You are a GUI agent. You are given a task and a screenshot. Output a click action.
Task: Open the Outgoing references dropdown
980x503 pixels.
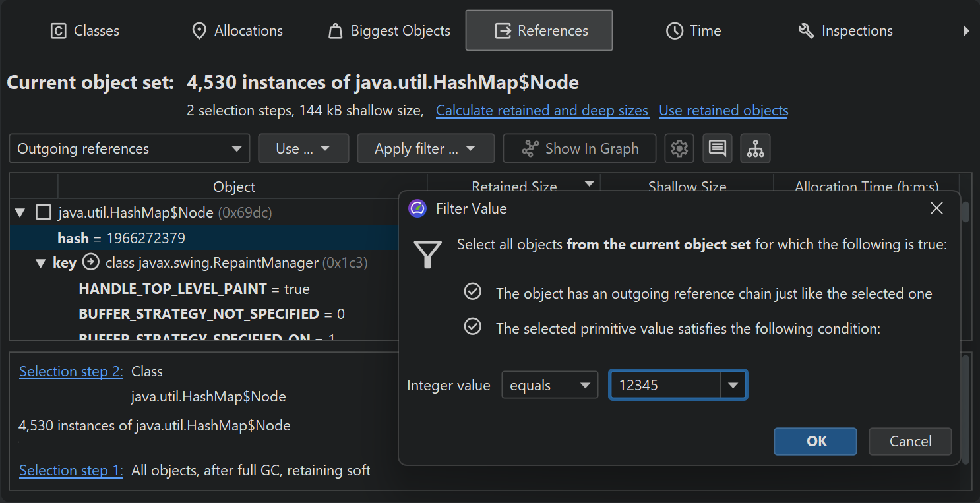pyautogui.click(x=129, y=148)
